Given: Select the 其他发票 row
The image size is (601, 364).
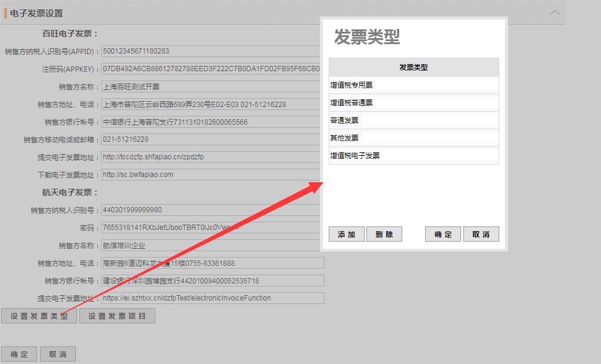Looking at the screenshot, I should point(413,138).
